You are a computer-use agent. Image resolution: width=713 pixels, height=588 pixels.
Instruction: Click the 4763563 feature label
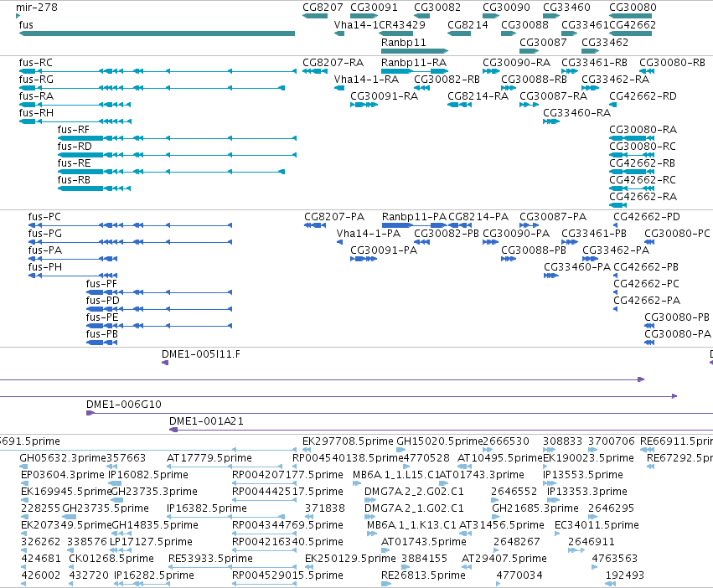(x=614, y=558)
